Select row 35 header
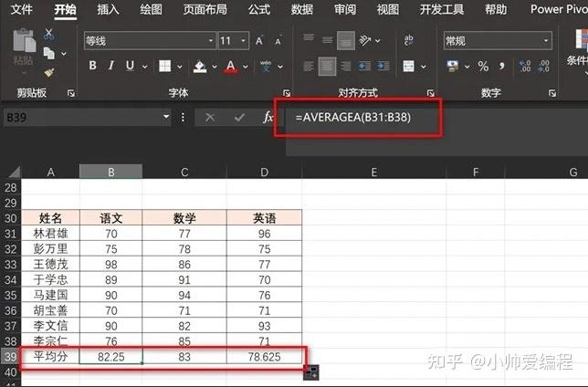The height and width of the screenshot is (387, 588). 11,295
